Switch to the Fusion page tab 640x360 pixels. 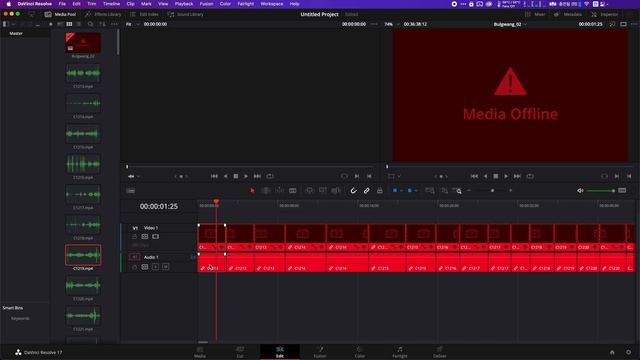click(320, 352)
